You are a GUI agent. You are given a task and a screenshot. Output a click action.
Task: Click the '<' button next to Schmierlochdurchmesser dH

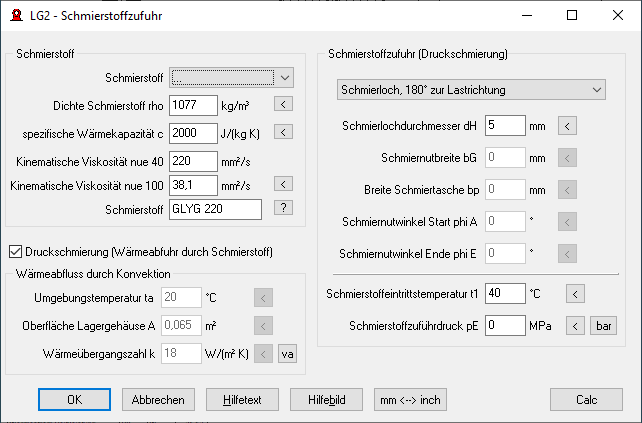coord(567,126)
